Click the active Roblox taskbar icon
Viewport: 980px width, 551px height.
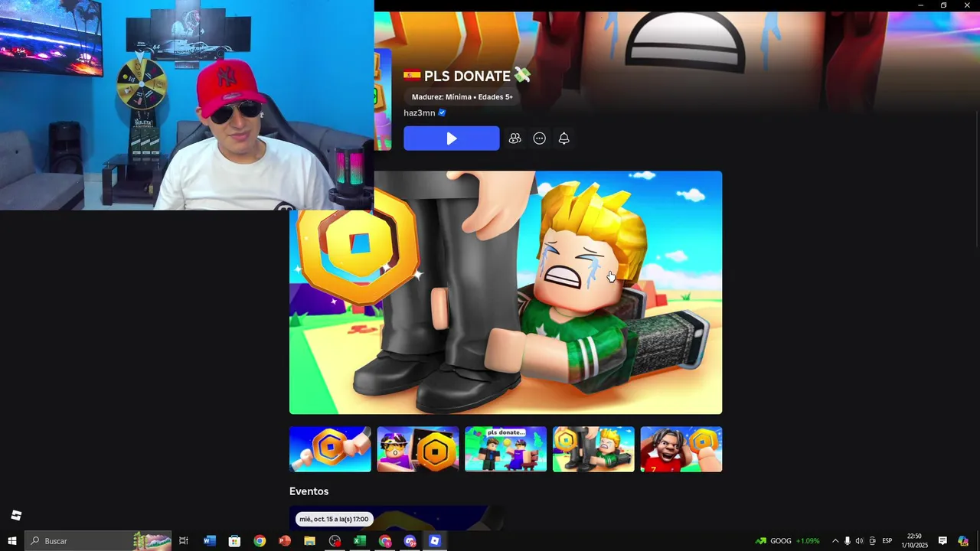[x=435, y=541]
